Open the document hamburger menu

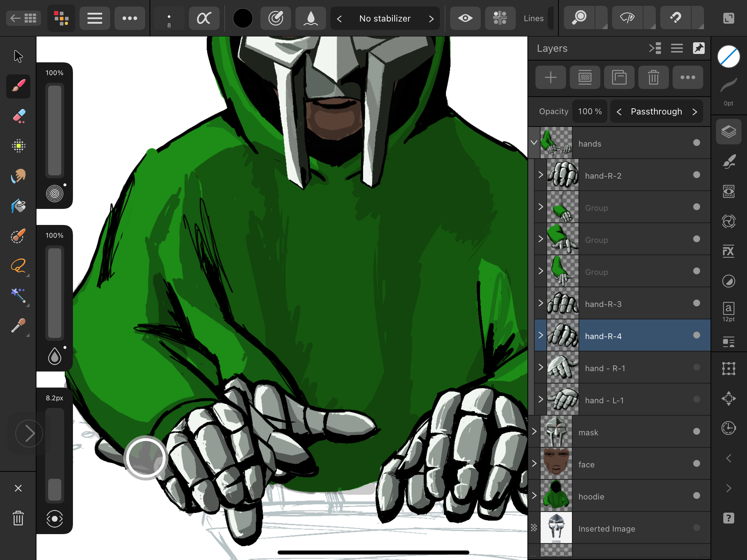(x=94, y=18)
